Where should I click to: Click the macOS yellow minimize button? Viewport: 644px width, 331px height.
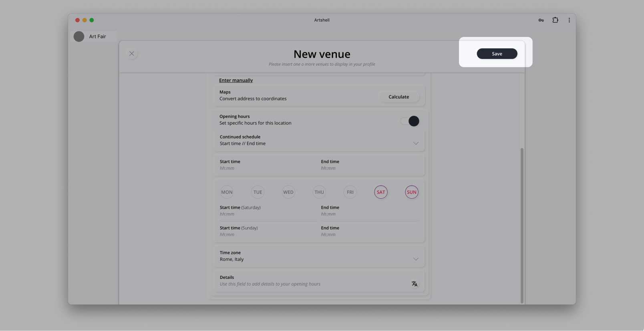(x=85, y=20)
